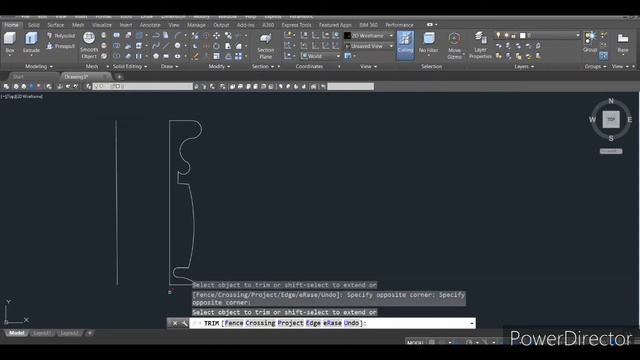
Task: Expand the Modeling panel
Action: [x=39, y=67]
